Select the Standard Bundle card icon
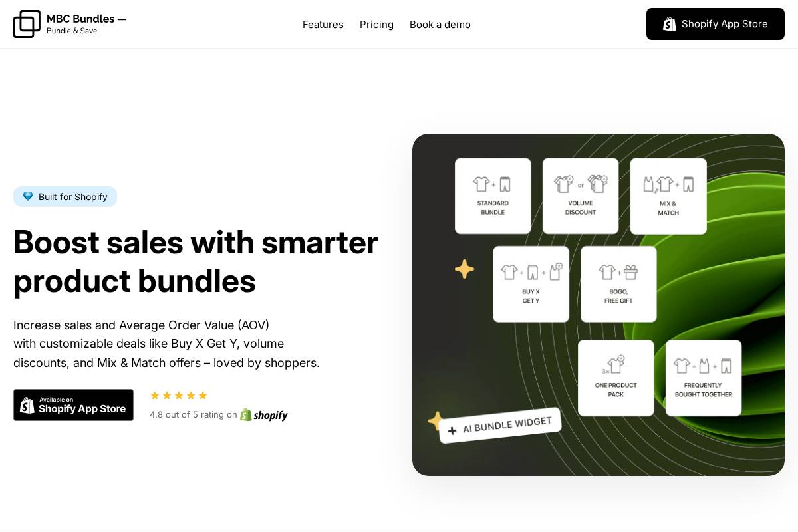798x532 pixels. [x=492, y=184]
